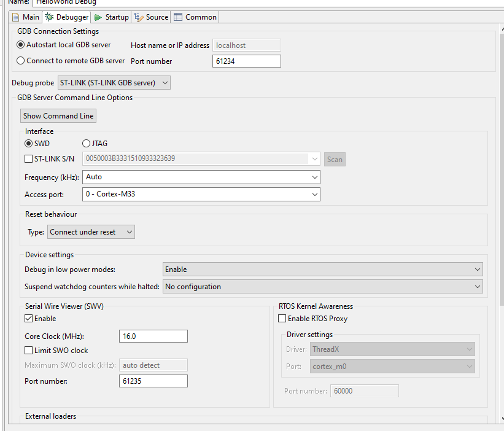Open the Startup tab
Screen dimensions: 504x431
pyautogui.click(x=111, y=17)
